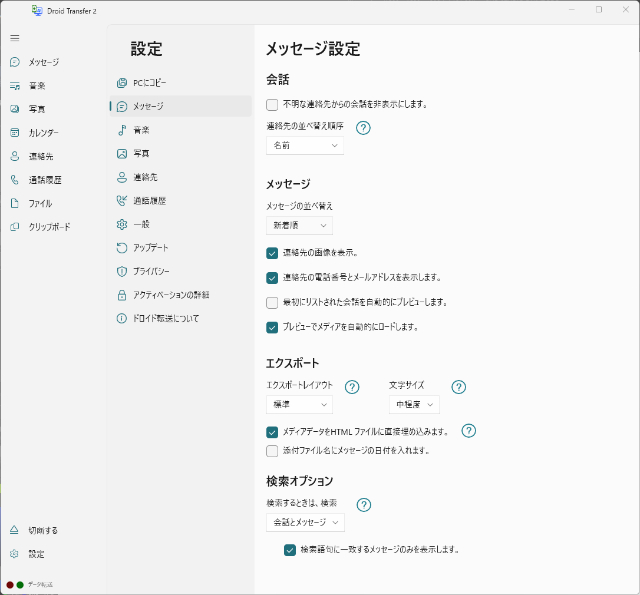Uncheck 連絡先の画像を表示 checkbox
The width and height of the screenshot is (640, 595).
pyautogui.click(x=272, y=253)
